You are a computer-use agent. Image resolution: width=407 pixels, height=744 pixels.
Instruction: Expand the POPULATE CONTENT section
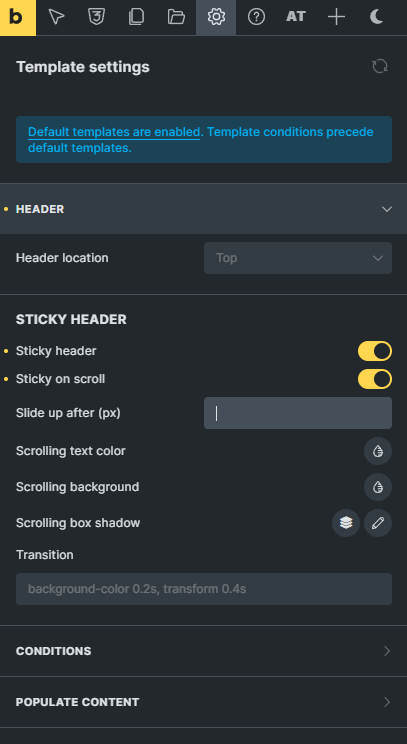click(x=204, y=702)
